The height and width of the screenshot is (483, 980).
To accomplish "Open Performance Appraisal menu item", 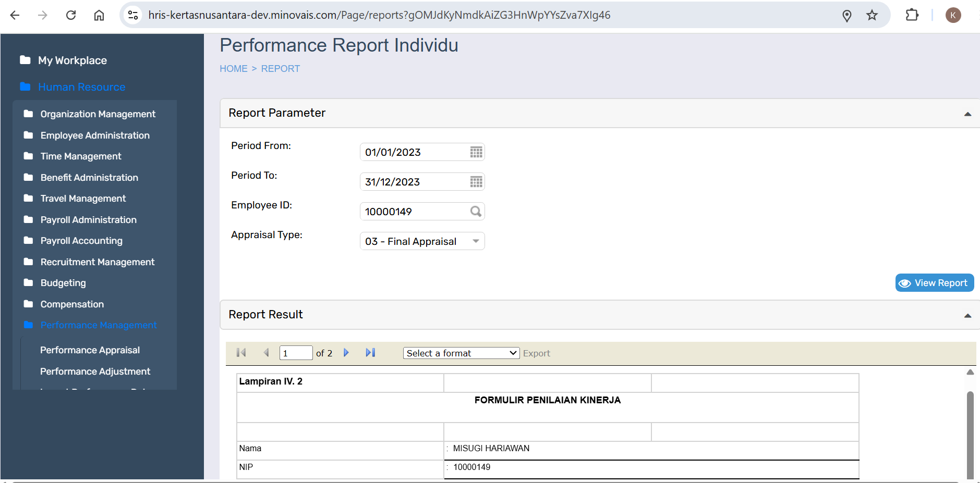I will (x=90, y=350).
